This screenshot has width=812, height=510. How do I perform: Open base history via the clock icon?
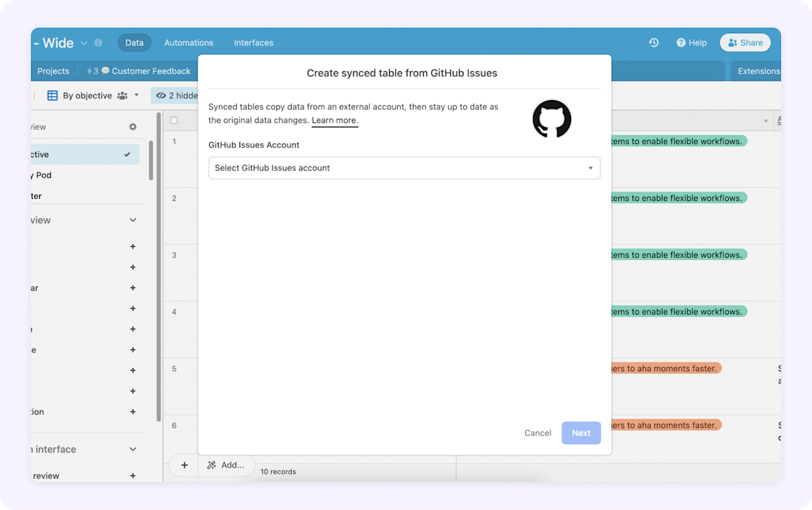click(x=653, y=42)
